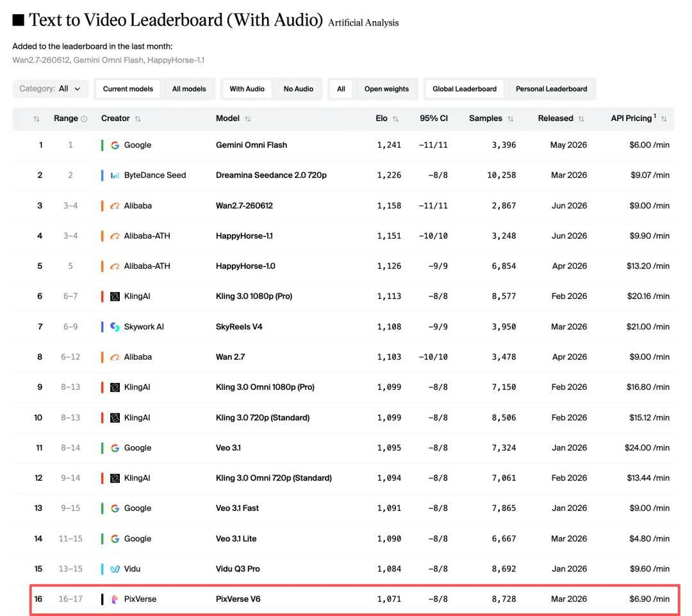The image size is (692, 616).
Task: Click the Samples column header
Action: point(486,118)
